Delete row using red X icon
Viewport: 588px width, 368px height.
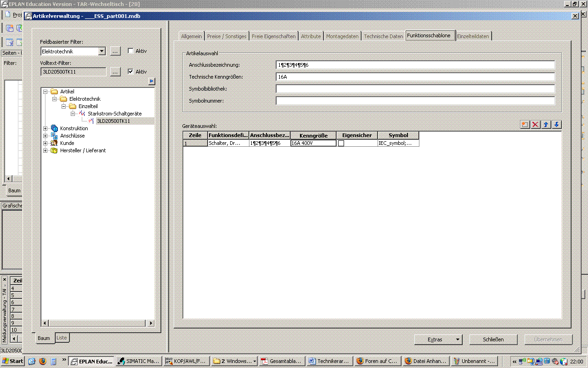pyautogui.click(x=536, y=125)
